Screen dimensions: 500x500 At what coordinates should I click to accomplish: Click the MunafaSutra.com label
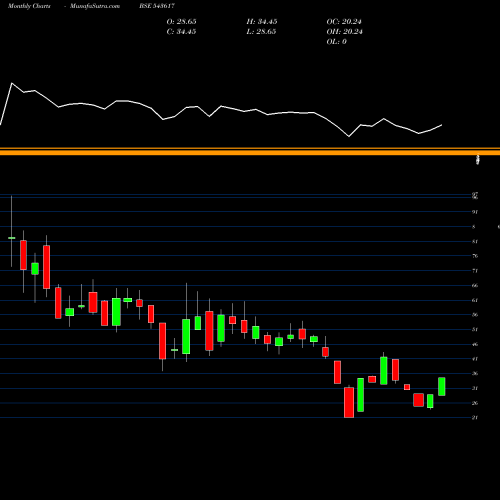coord(95,6)
